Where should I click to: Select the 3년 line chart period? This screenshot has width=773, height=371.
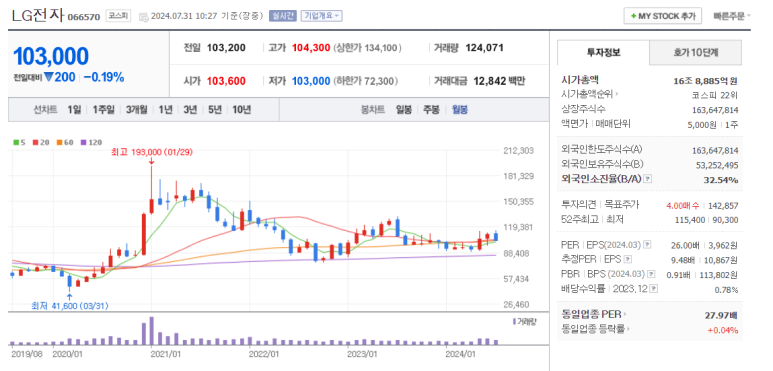coord(190,109)
